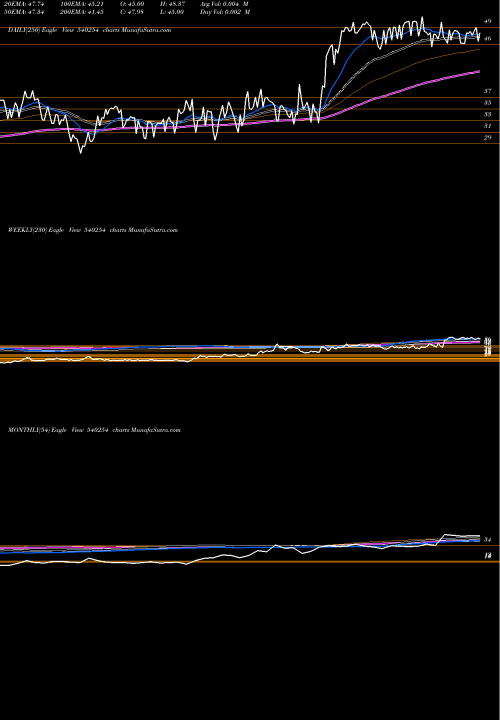
Task: Click the 33 price axis label
Action: coord(488,114)
